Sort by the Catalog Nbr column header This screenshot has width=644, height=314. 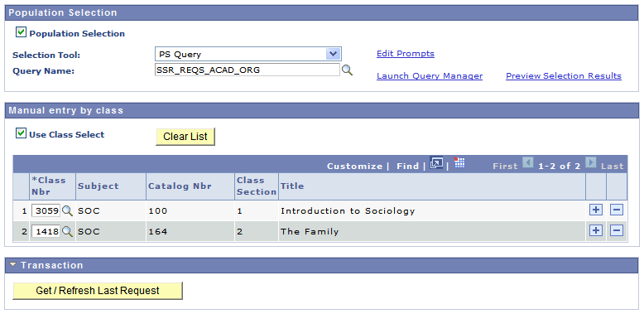[180, 186]
